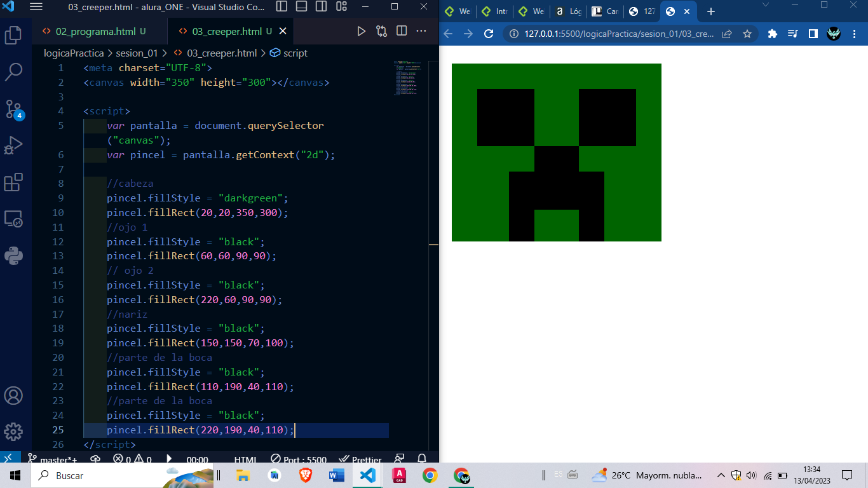Open feedback icon in status bar
Screen dimensions: 868x488
(x=399, y=459)
